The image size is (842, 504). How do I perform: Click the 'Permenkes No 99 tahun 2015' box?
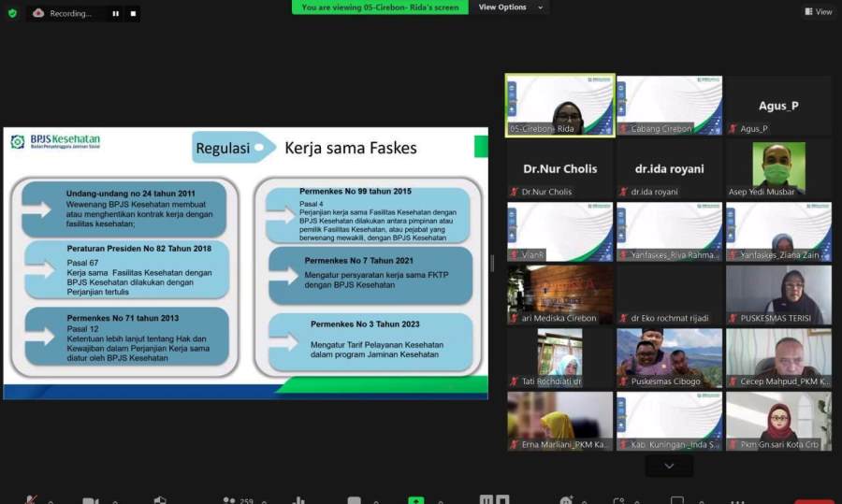click(368, 215)
